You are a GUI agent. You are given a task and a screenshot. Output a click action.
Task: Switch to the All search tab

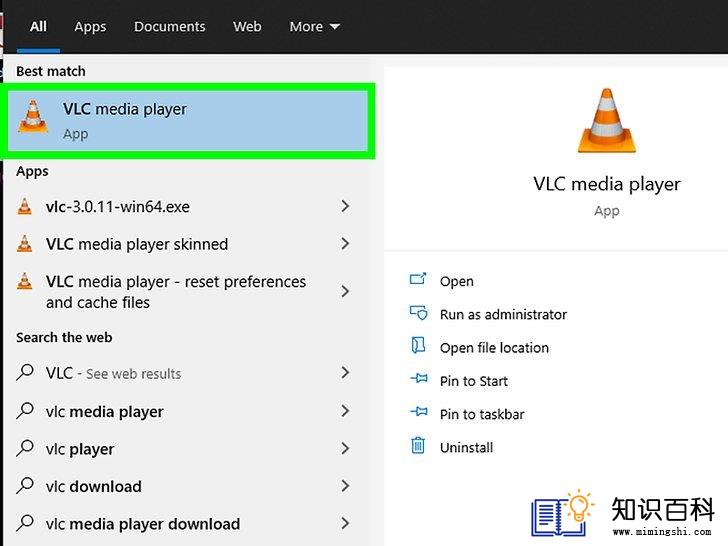pyautogui.click(x=38, y=26)
